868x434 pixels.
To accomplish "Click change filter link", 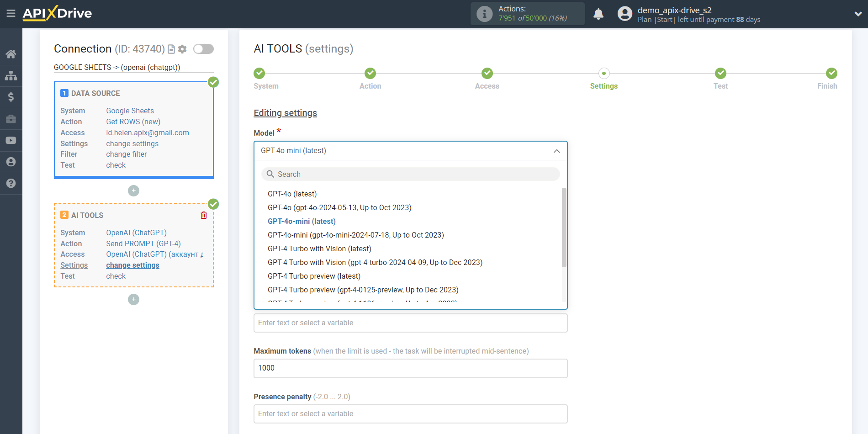I will (126, 154).
